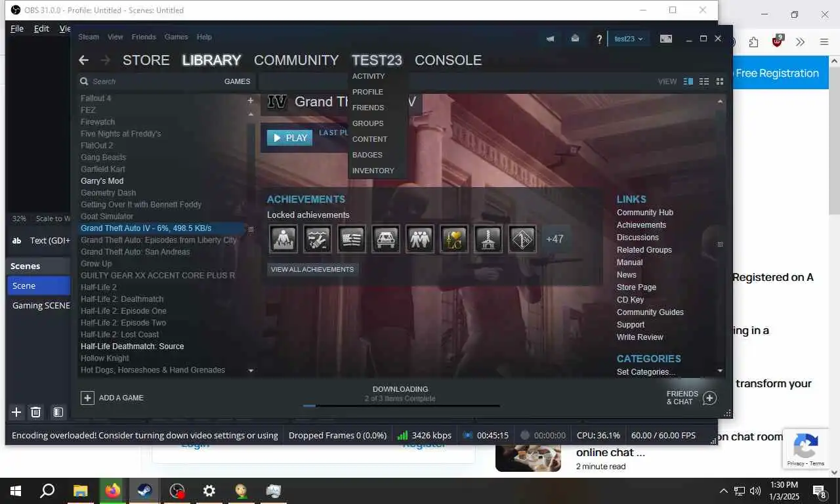The image size is (840, 504).
Task: Select Garry's Mod in games list
Action: click(x=102, y=181)
